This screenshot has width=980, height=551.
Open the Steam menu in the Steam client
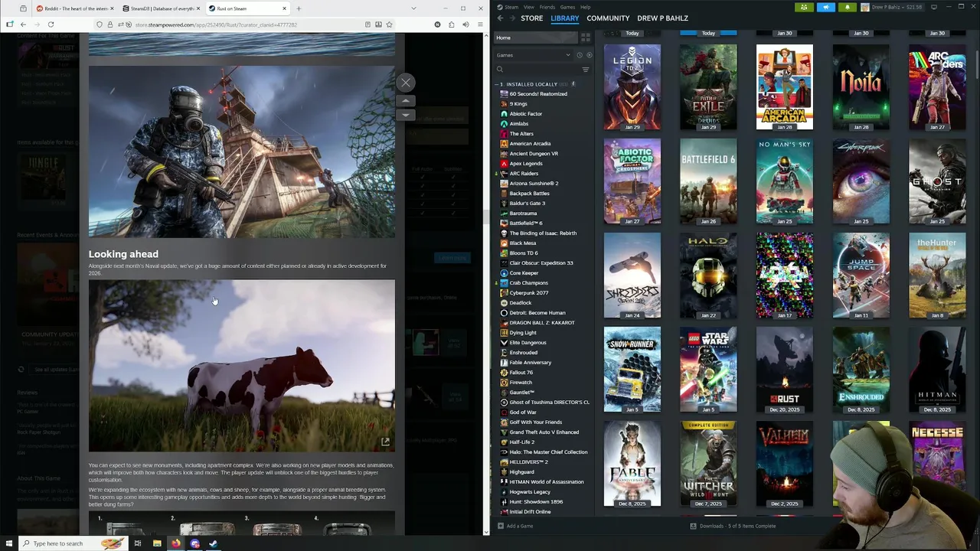click(510, 7)
